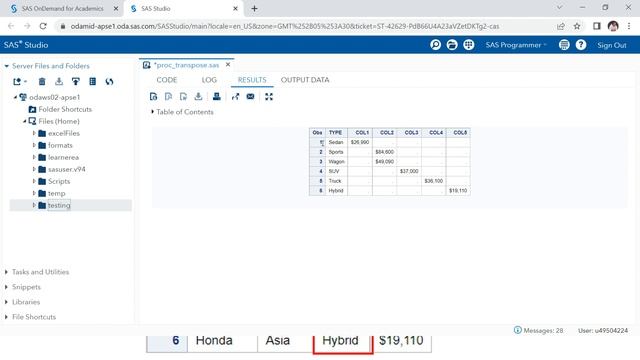Click the $26,990 Sedan value cell
640x360 pixels.
(360, 142)
